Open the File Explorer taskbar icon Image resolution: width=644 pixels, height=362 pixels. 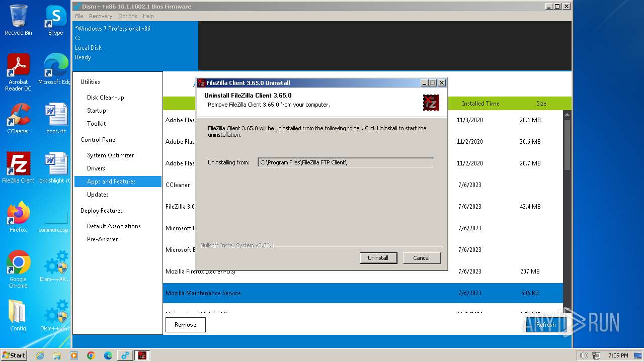(x=57, y=355)
